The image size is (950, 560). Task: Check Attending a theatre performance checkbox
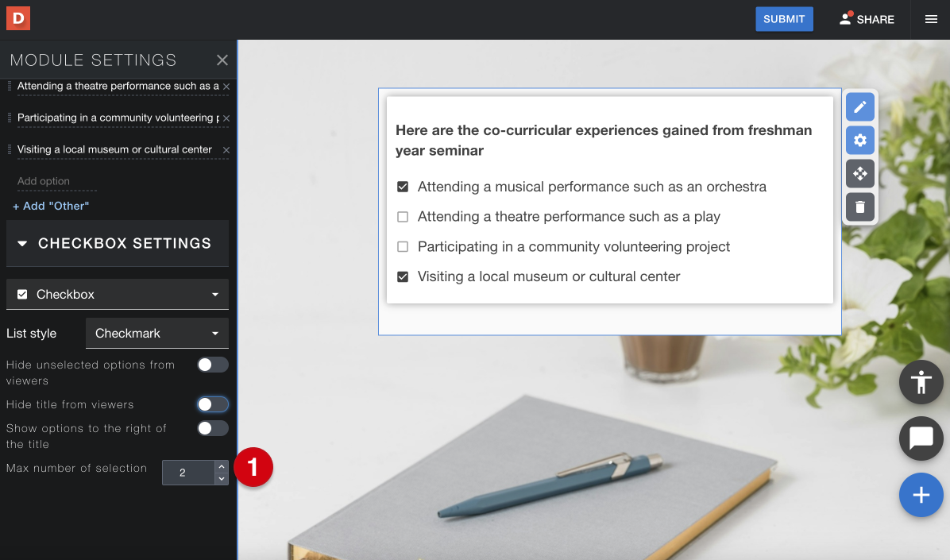[403, 217]
